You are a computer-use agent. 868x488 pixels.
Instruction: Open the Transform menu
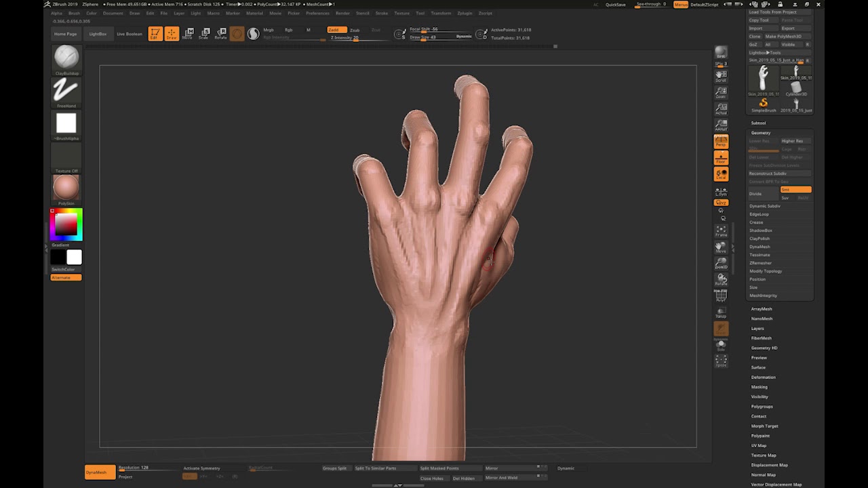coord(441,13)
